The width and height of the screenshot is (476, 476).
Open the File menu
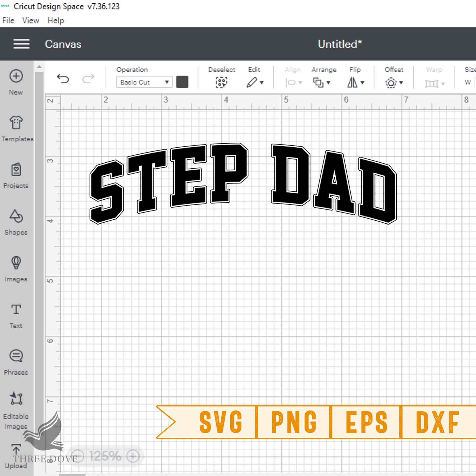pos(8,20)
